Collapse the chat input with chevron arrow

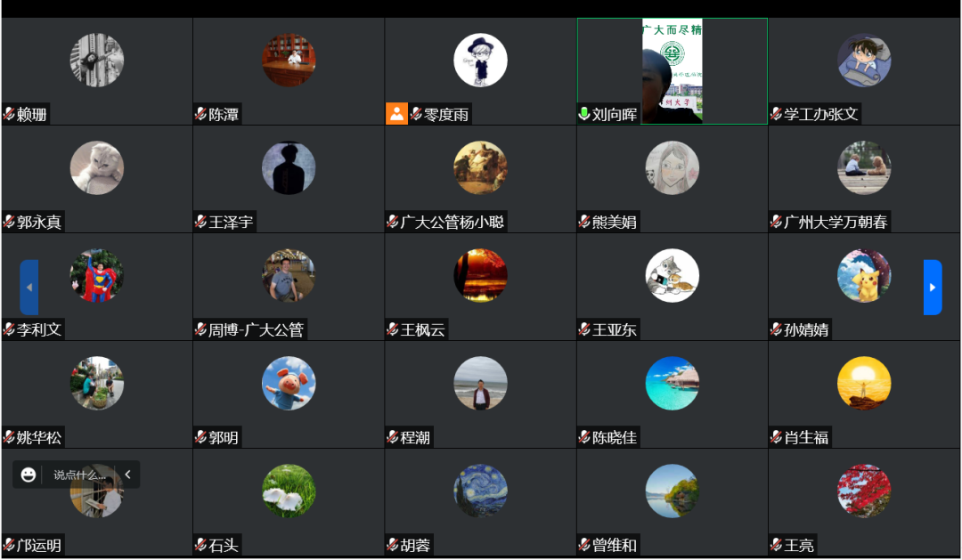127,475
